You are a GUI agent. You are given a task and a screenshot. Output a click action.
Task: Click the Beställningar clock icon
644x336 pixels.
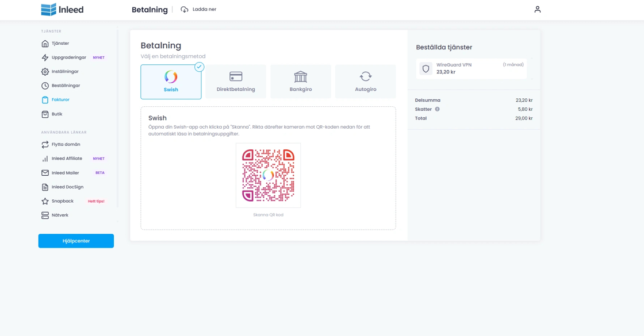[x=45, y=86]
